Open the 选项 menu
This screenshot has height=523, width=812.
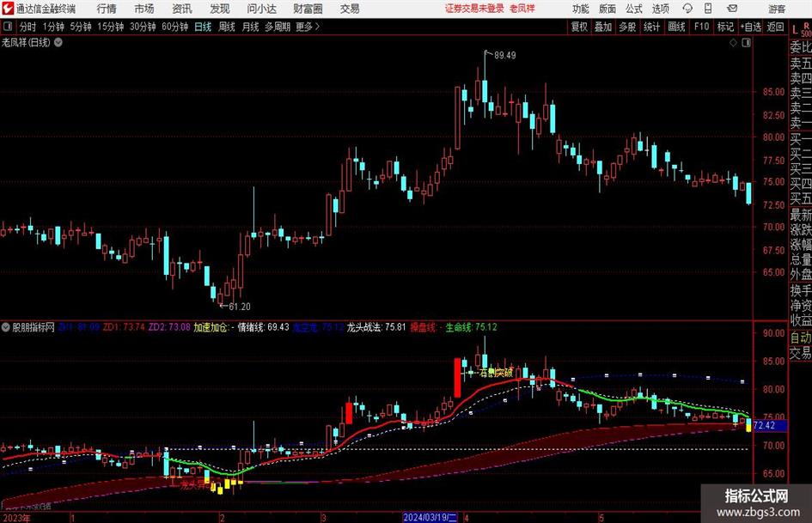(x=661, y=9)
